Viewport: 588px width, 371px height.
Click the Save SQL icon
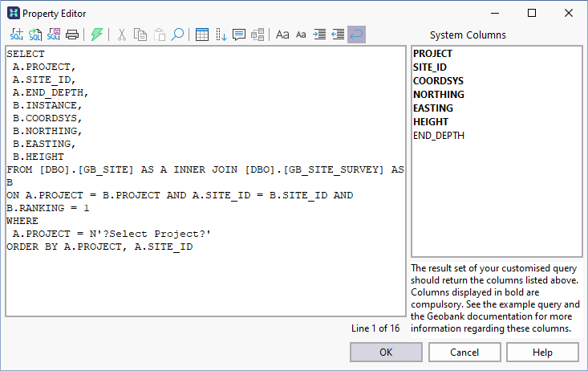point(54,35)
